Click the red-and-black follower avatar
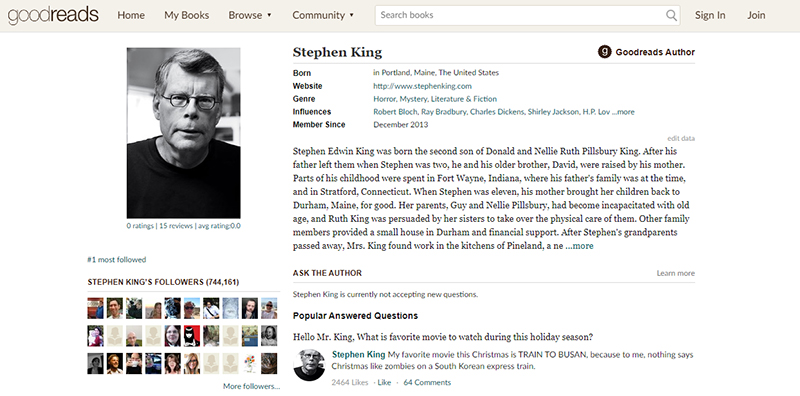This screenshot has width=800, height=396. pos(192,336)
